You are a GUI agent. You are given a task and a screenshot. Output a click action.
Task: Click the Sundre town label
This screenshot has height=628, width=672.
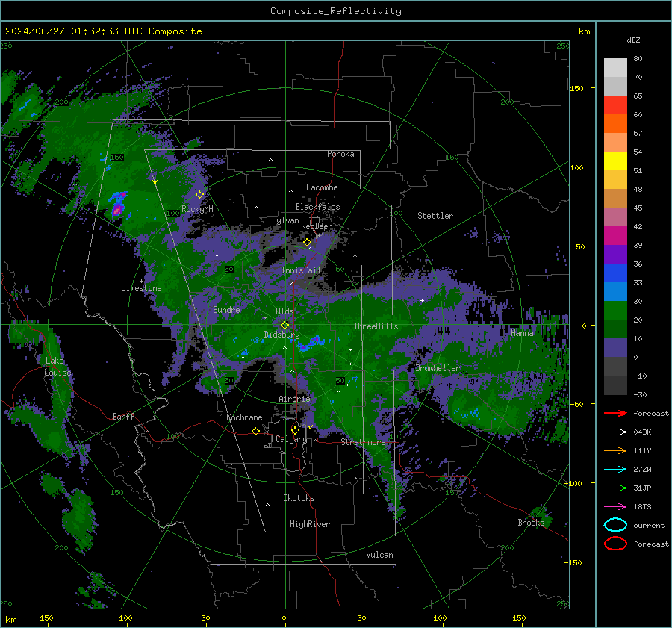click(x=226, y=309)
